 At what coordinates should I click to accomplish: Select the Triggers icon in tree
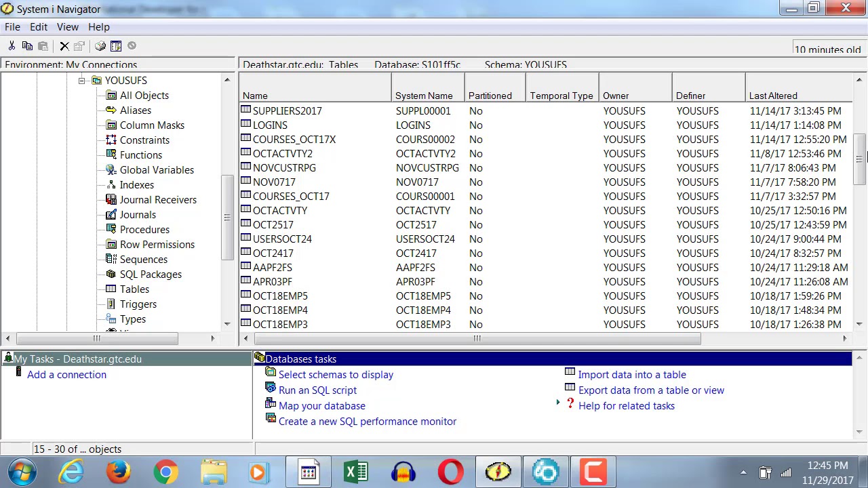(111, 304)
